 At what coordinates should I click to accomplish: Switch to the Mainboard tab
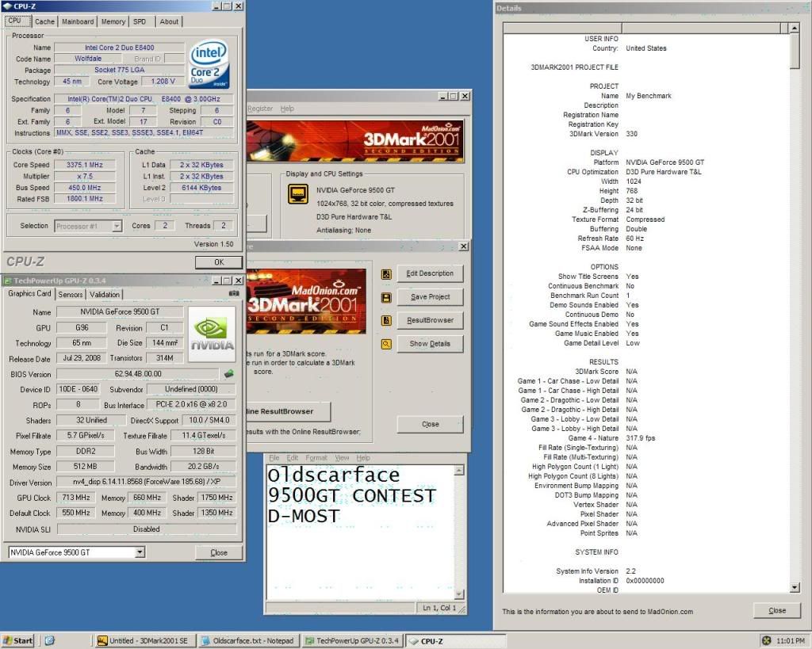coord(78,21)
